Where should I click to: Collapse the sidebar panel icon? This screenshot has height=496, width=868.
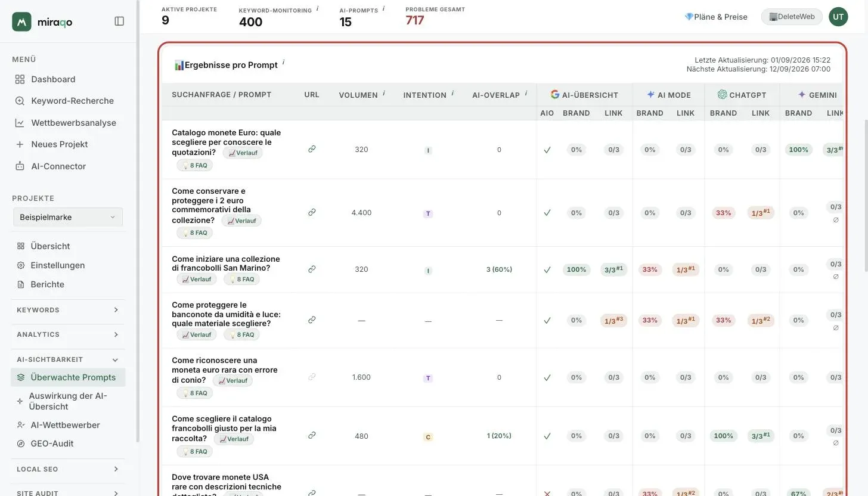pyautogui.click(x=119, y=21)
